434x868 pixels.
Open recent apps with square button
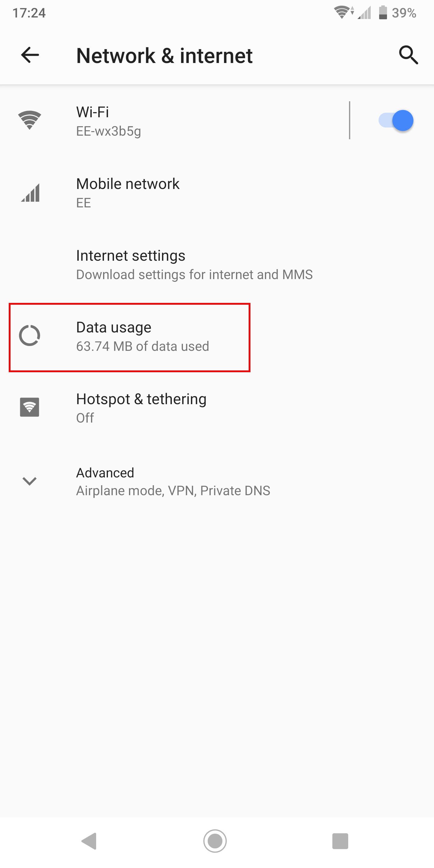340,841
